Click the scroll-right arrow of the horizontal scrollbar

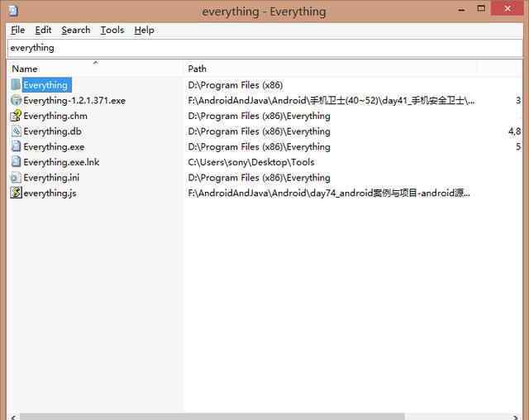[516, 418]
